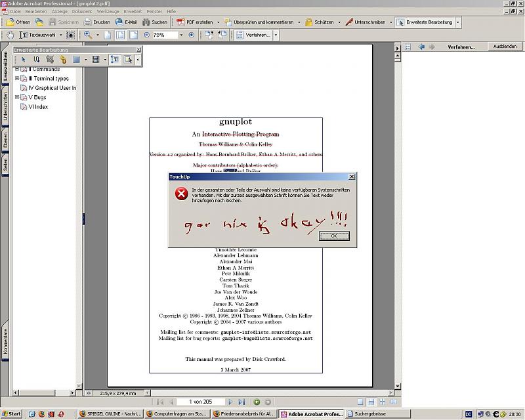Rotate the page counterclockwise
Image resolution: width=525 pixels, height=420 pixels.
222,35
